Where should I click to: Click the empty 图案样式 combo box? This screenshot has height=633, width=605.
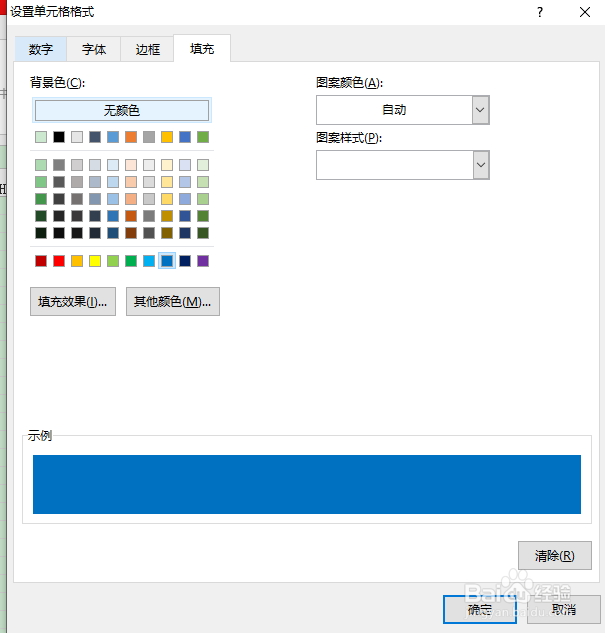[402, 165]
